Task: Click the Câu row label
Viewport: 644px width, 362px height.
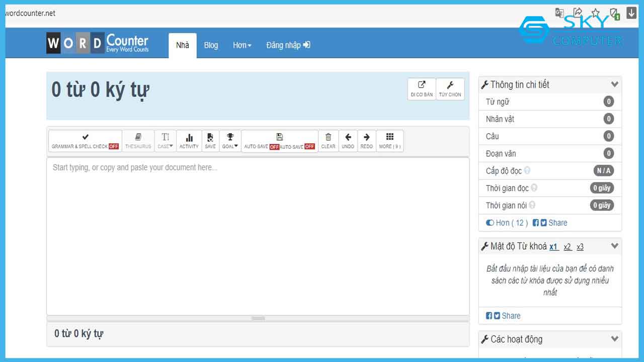Action: pyautogui.click(x=493, y=136)
